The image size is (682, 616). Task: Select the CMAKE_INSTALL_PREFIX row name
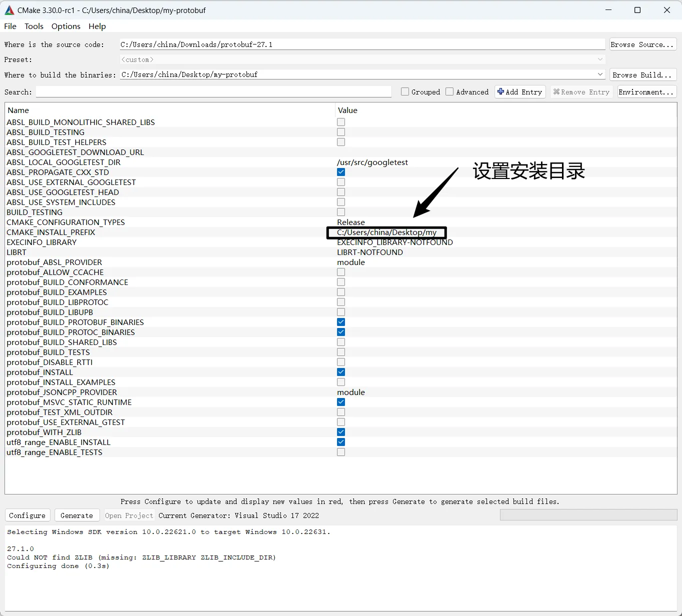[x=50, y=232]
